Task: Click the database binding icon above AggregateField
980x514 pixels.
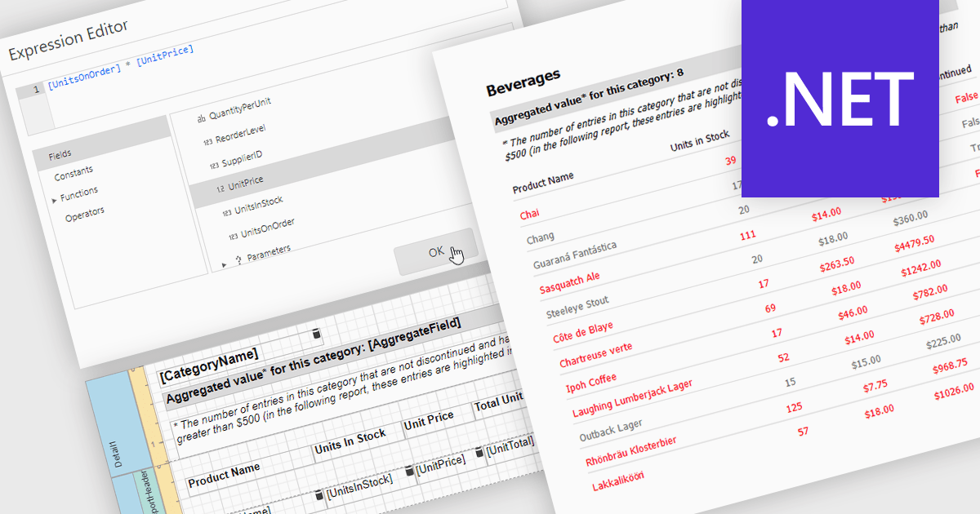Action: pyautogui.click(x=316, y=335)
